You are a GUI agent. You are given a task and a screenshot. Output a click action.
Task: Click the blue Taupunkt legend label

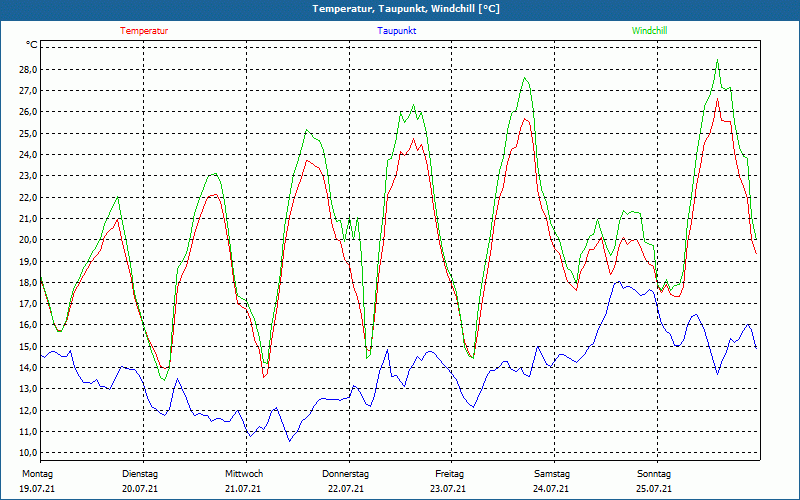(x=397, y=31)
